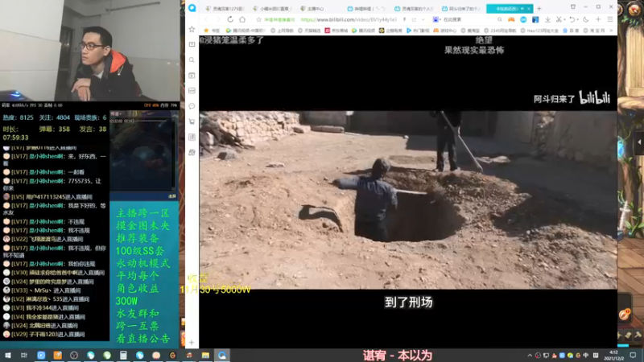Screen dimensions: 644x362
Task: Click the search magnifier in the search box
Action: [499, 19]
